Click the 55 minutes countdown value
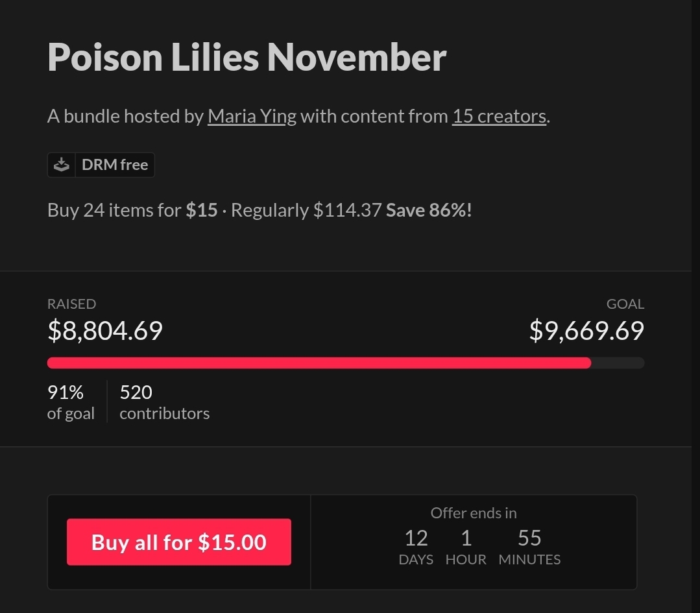The image size is (700, 613). [x=529, y=538]
